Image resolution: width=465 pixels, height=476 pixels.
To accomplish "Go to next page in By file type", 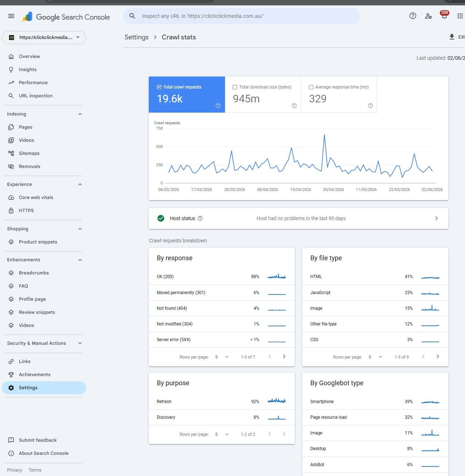I will 438,356.
